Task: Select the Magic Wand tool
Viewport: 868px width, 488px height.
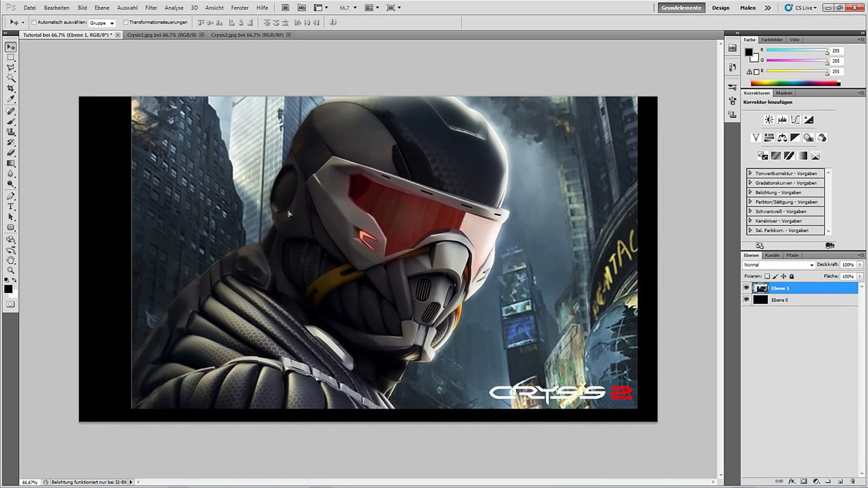Action: (x=11, y=78)
